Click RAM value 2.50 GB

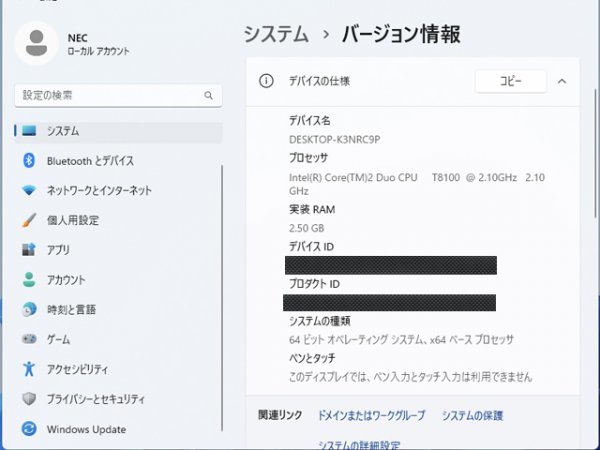coord(307,228)
